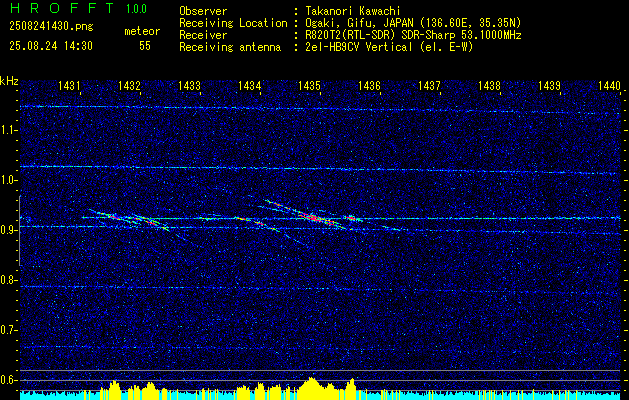Click time axis label 1437

click(x=429, y=85)
